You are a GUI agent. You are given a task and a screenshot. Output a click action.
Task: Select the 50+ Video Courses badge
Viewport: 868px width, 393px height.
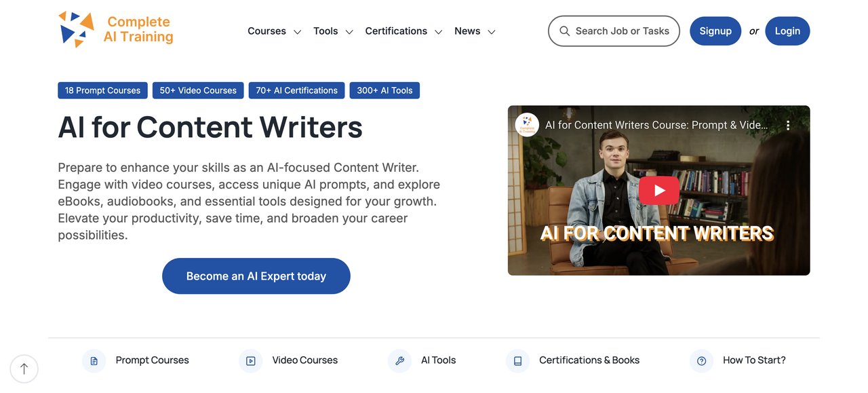(198, 90)
